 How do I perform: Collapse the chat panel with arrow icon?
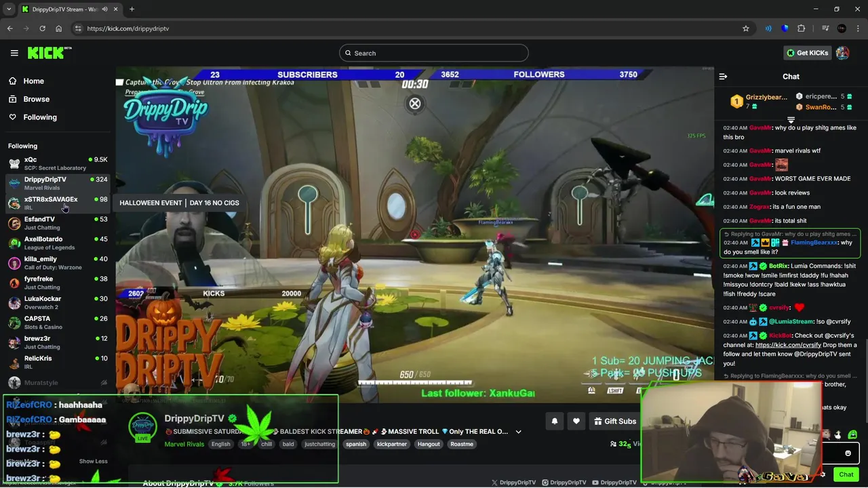click(x=723, y=77)
